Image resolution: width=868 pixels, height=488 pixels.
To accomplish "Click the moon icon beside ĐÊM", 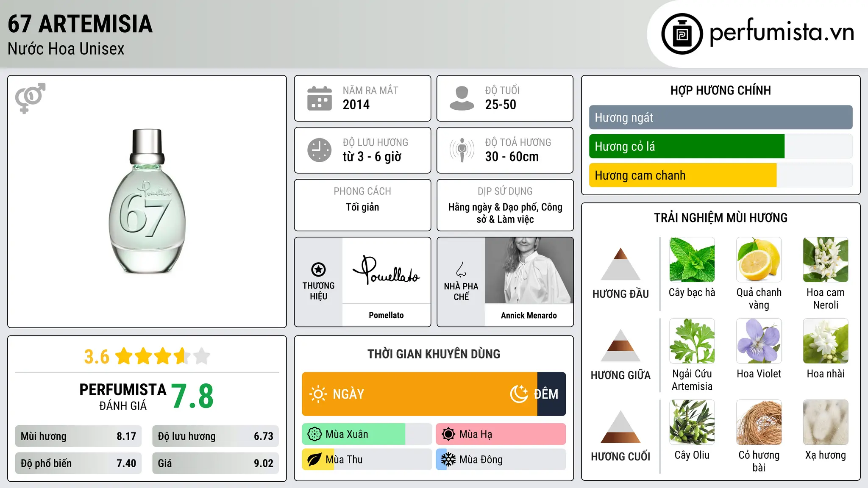I will coord(519,394).
